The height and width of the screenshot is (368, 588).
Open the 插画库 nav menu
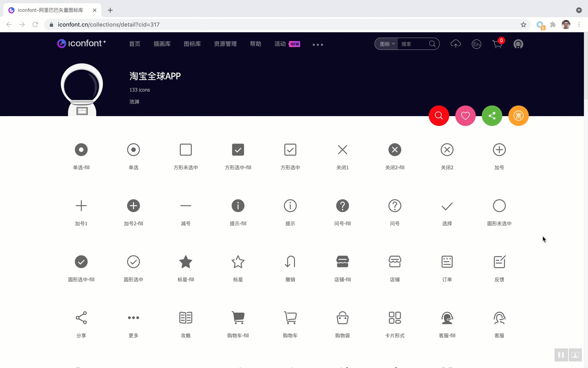tap(162, 44)
